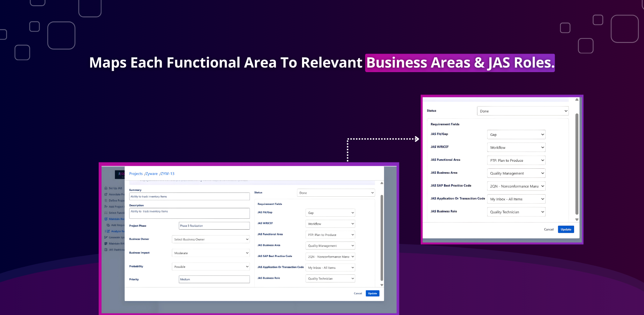The width and height of the screenshot is (644, 315).
Task: Change the JAS Fit/Gap value from Gap
Action: pos(516,134)
